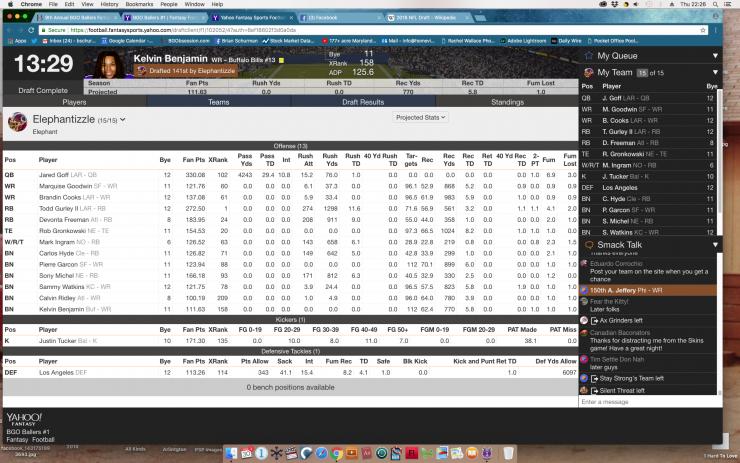Screen dimensions: 740x463
Task: Launch Safari from the Dock
Action: pos(321,454)
